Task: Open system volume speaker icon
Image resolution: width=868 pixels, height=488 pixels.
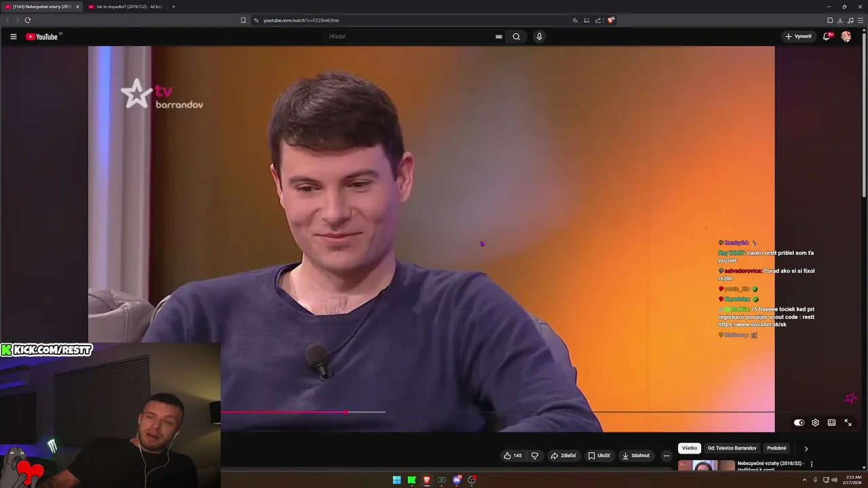Action: click(x=834, y=480)
